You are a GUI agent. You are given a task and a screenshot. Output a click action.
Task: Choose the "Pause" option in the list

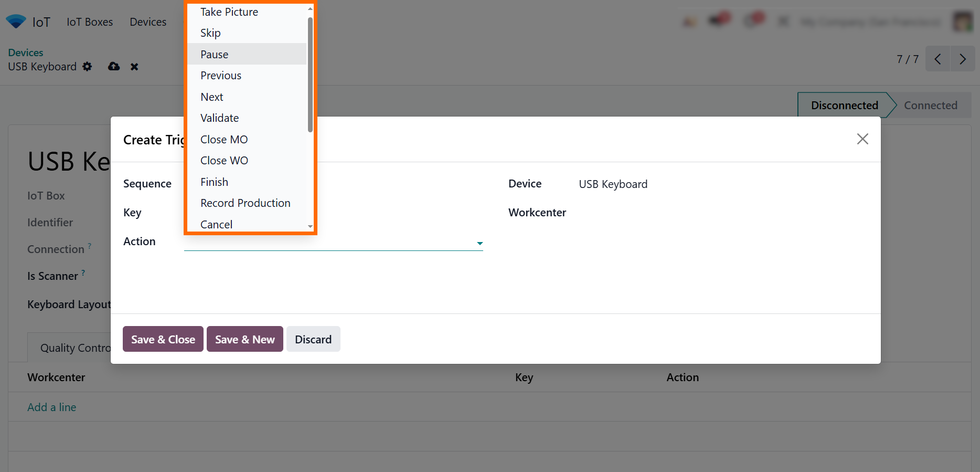(x=214, y=55)
